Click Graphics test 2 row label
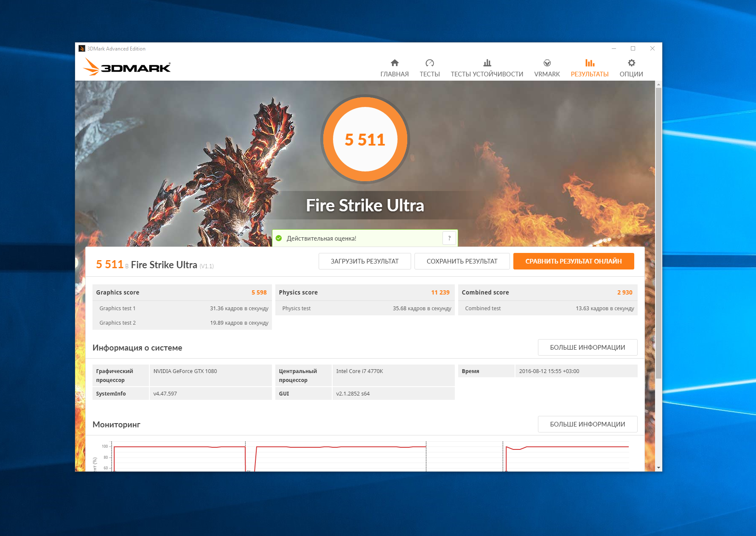Screen dimensions: 756x536 [x=118, y=323]
